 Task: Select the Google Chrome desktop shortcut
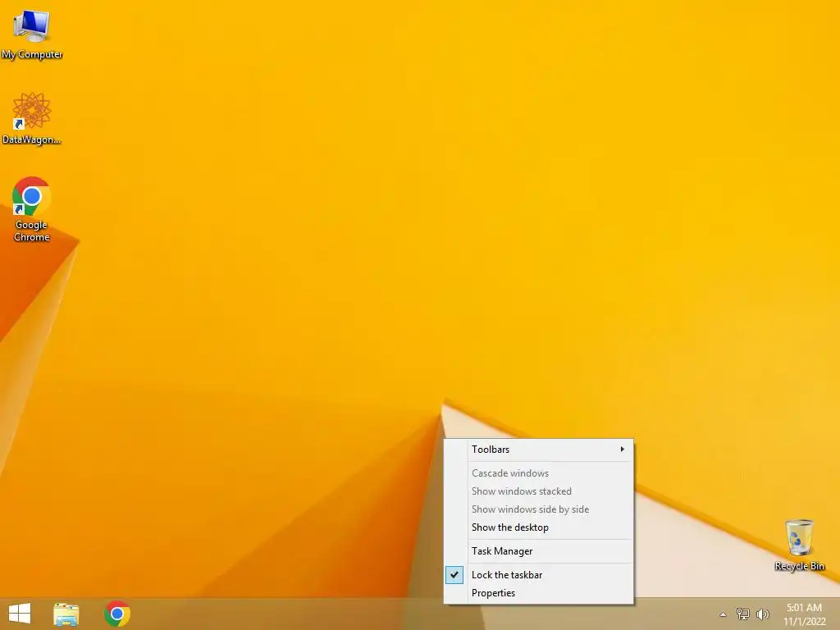pos(32,209)
